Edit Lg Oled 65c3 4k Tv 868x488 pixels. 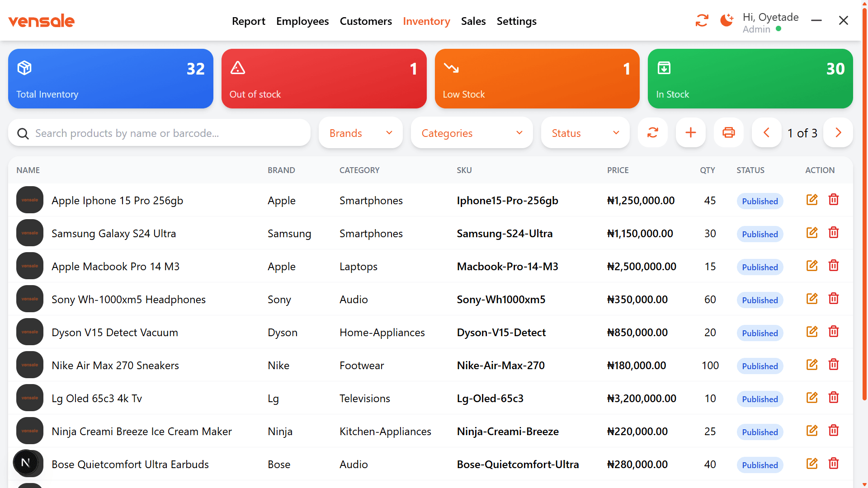(x=812, y=398)
